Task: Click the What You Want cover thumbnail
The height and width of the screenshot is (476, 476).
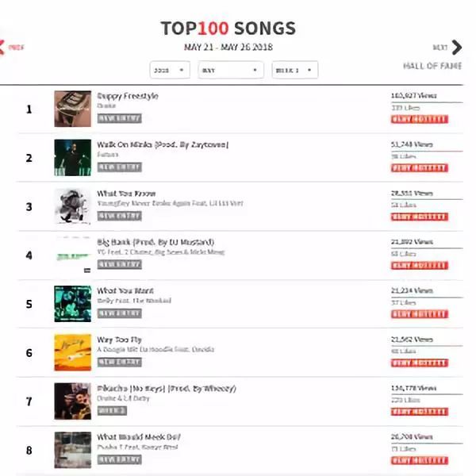Action: [72, 304]
